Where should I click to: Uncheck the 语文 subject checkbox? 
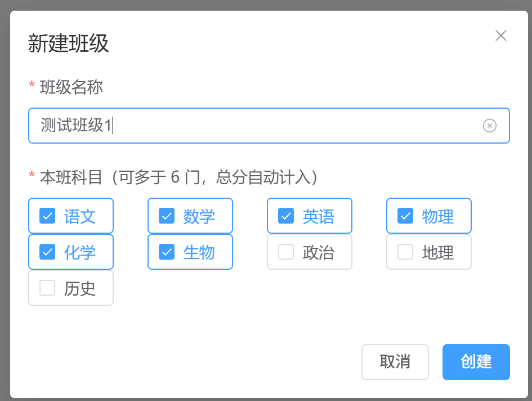[47, 216]
